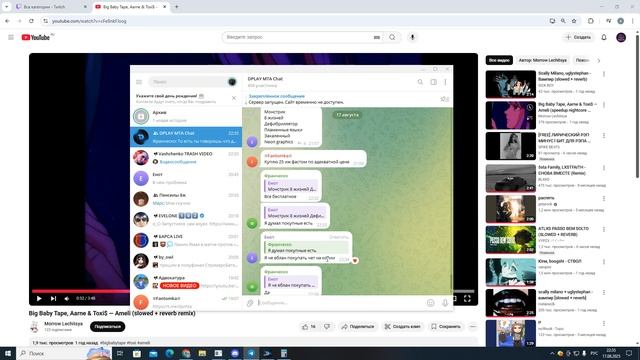The width and height of the screenshot is (640, 360).
Task: Click the Поделиться share button
Action: tap(358, 327)
